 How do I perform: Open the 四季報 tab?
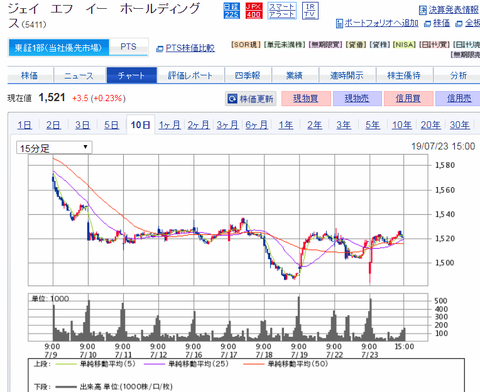(x=248, y=75)
